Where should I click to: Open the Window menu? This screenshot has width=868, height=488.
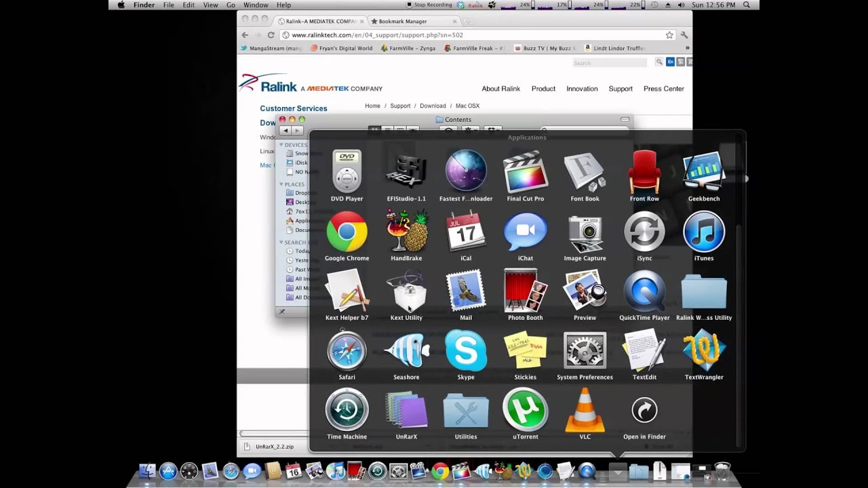click(256, 5)
